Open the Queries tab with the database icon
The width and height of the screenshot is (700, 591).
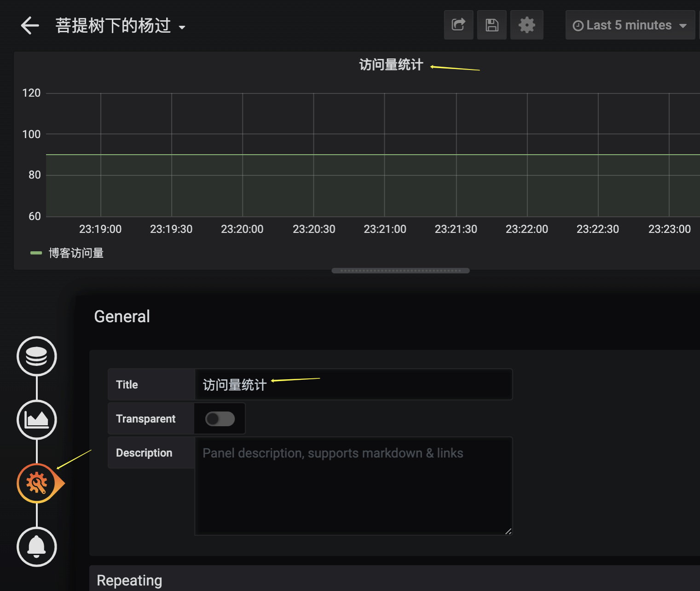(37, 356)
